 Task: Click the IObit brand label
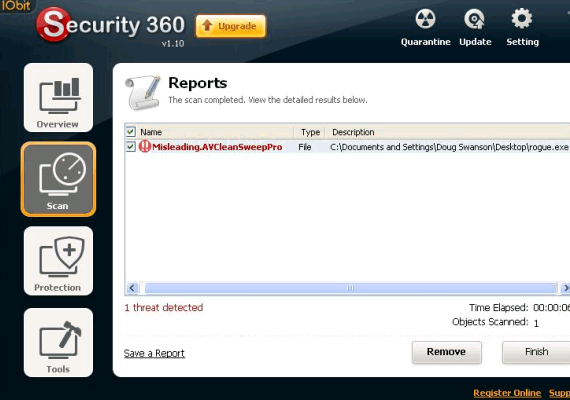(15, 5)
